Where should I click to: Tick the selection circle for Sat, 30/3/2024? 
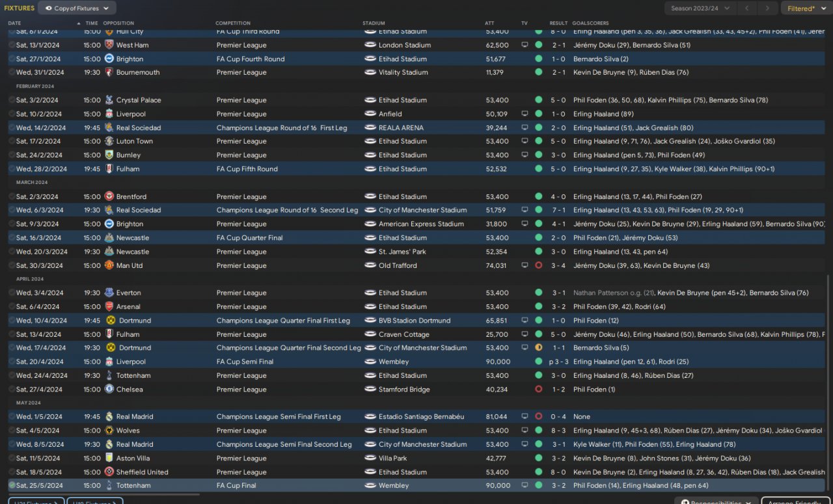(12, 265)
